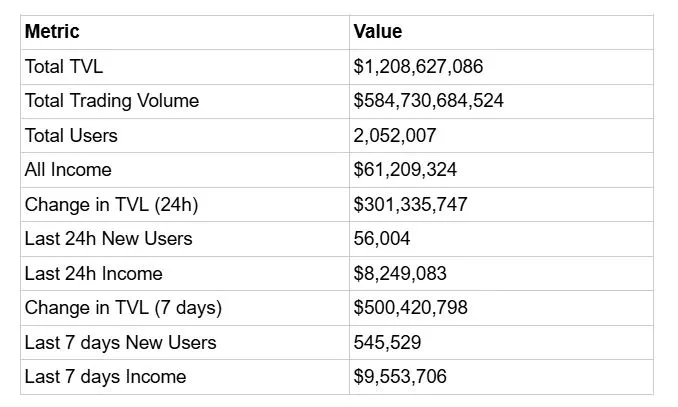Click the Metric column header
This screenshot has height=407, width=678.
click(52, 32)
